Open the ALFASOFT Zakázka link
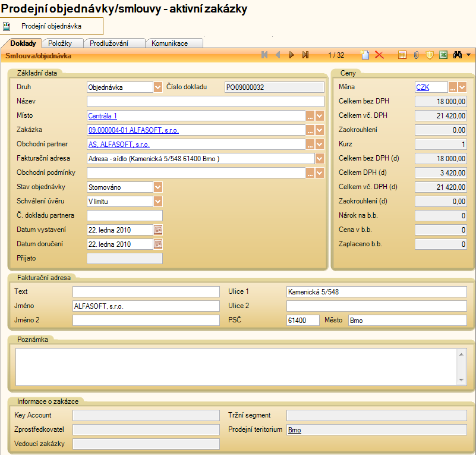 pyautogui.click(x=133, y=130)
